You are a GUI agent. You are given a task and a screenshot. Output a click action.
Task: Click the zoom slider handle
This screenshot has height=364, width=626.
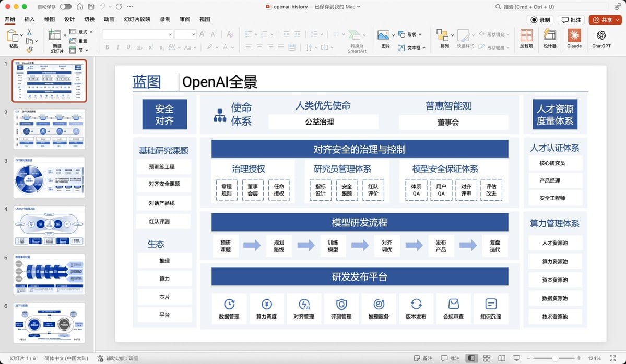(555, 358)
